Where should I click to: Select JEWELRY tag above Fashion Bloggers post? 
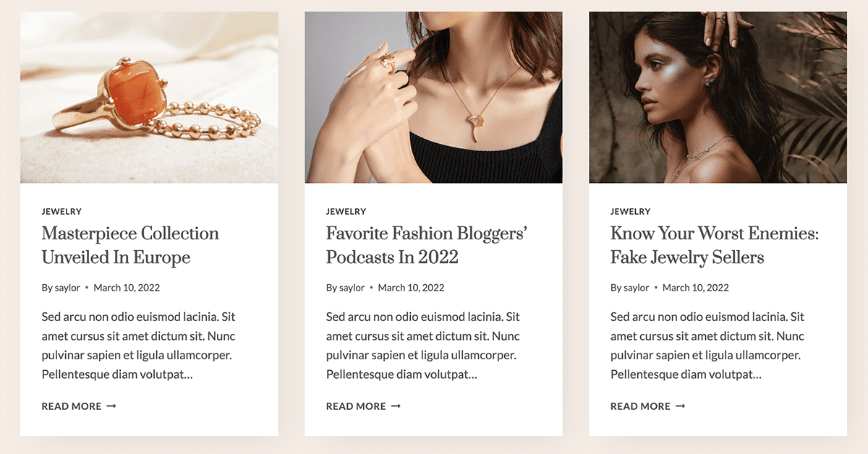point(346,212)
